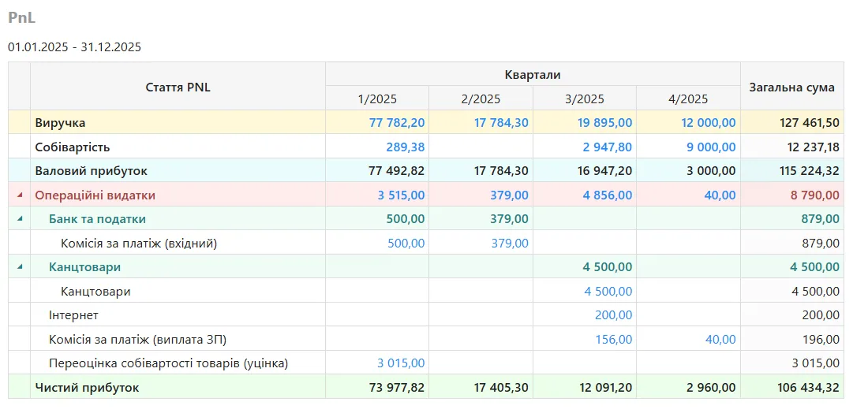Open Комісія за платіж (виплата ЗП) 156,00
868x413 pixels.
click(613, 340)
